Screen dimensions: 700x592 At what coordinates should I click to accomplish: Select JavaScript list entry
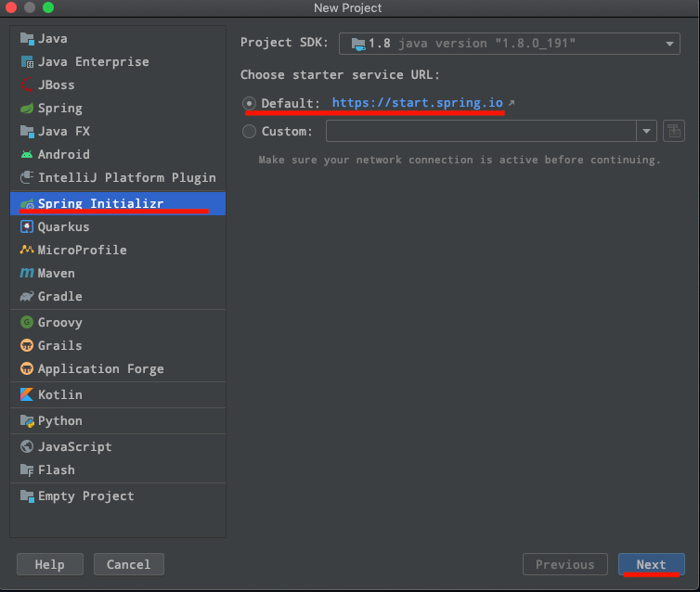pos(118,446)
